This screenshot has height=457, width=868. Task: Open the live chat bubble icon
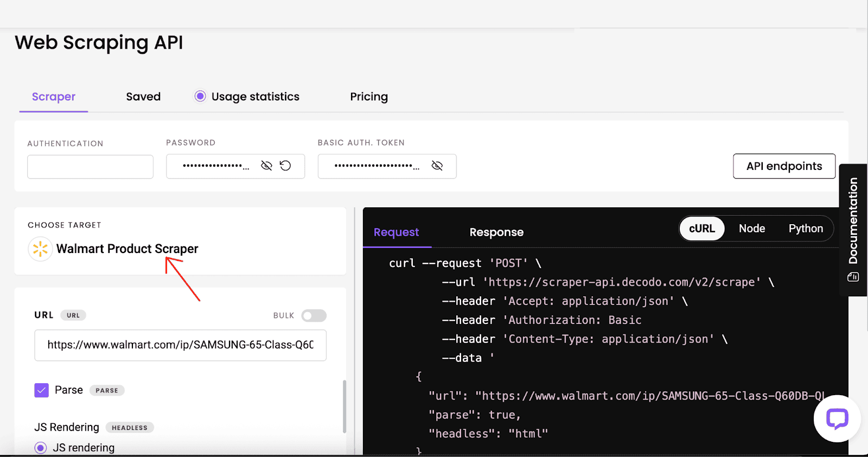pos(837,418)
